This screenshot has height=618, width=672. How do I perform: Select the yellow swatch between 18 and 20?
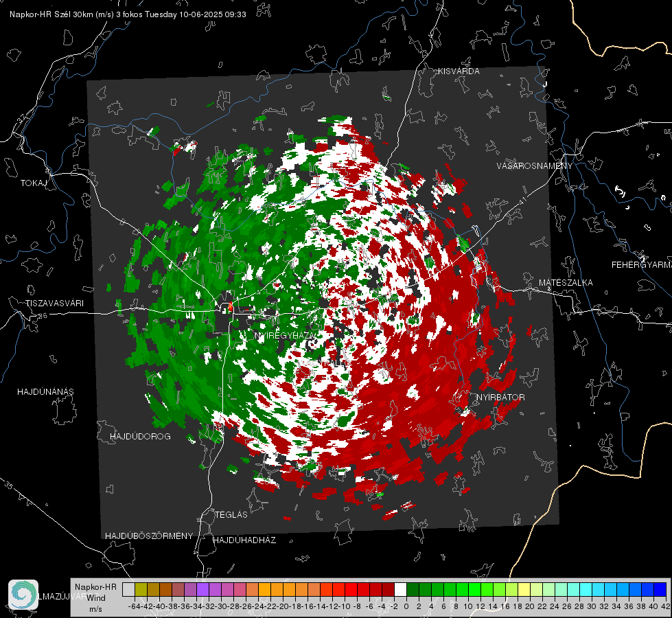(x=524, y=589)
